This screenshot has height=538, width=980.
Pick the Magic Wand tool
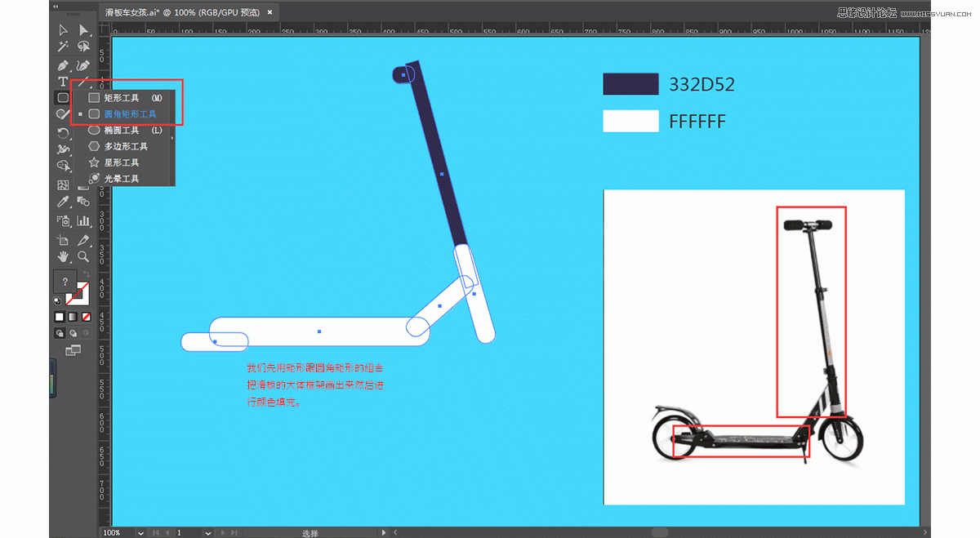pos(63,47)
